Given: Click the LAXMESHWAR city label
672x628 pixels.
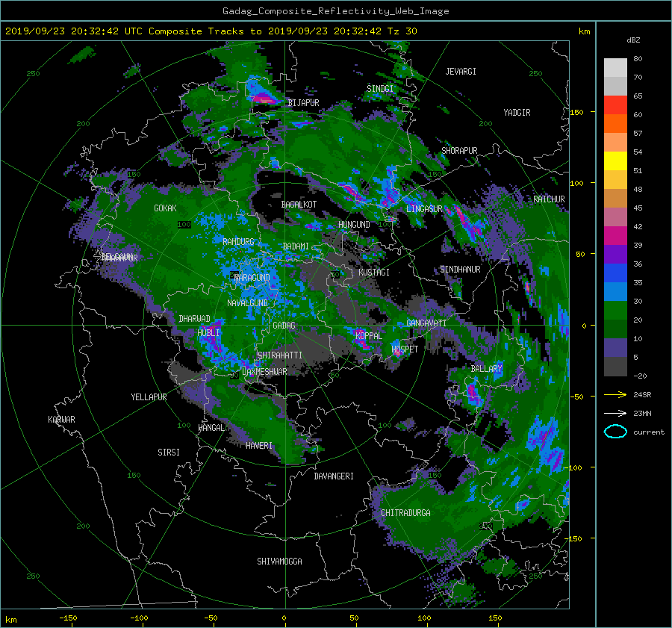Looking at the screenshot, I should coord(264,372).
